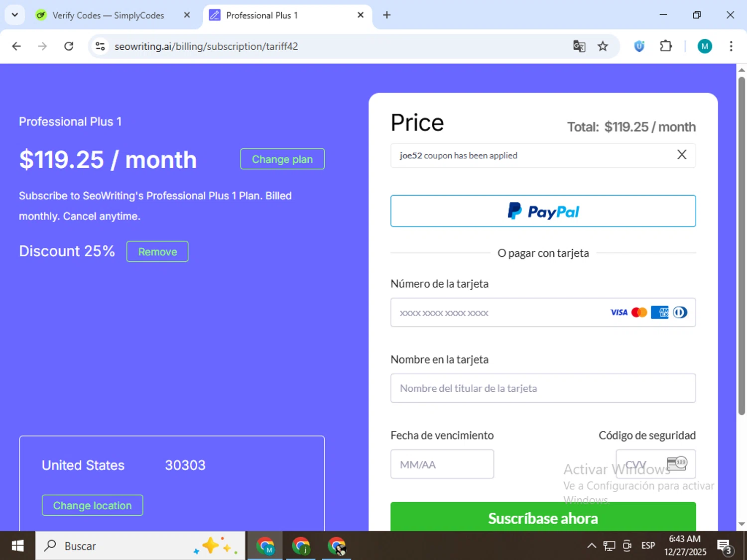Open the Chrome profile avatar M
747x560 pixels.
click(x=705, y=46)
